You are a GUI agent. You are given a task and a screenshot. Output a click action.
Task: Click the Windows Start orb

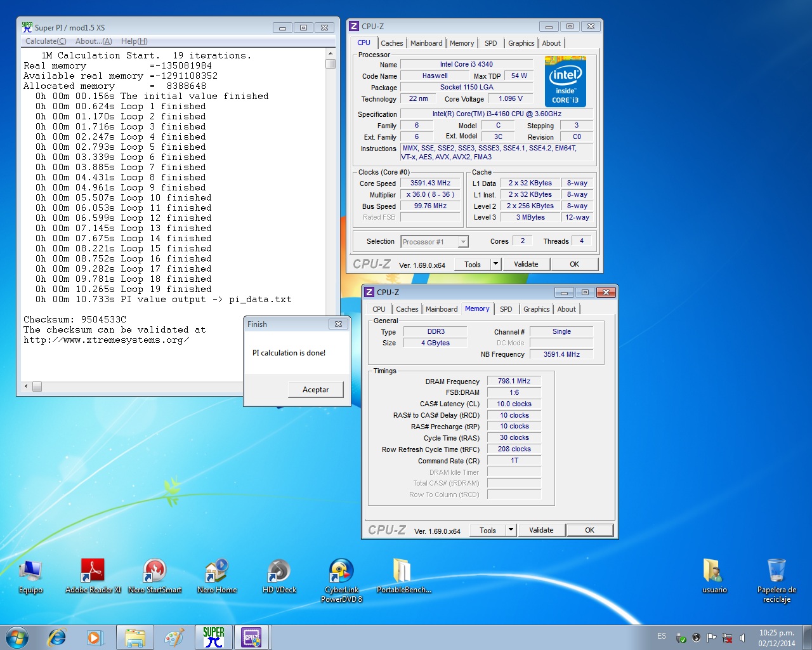point(17,637)
